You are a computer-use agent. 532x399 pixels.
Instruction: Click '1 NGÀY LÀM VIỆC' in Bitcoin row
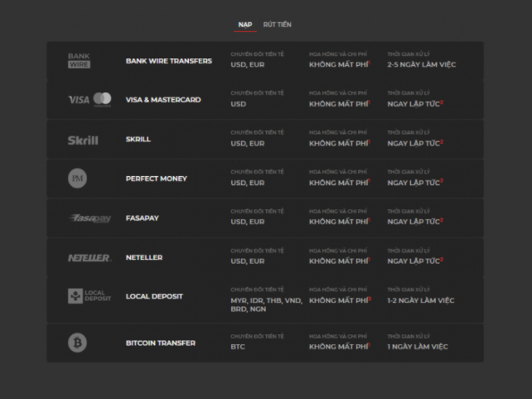418,346
